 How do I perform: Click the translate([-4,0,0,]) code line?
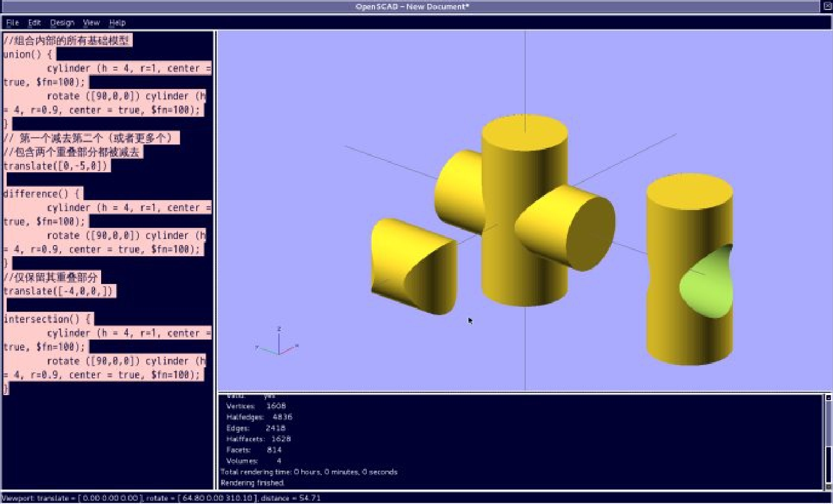coord(59,291)
